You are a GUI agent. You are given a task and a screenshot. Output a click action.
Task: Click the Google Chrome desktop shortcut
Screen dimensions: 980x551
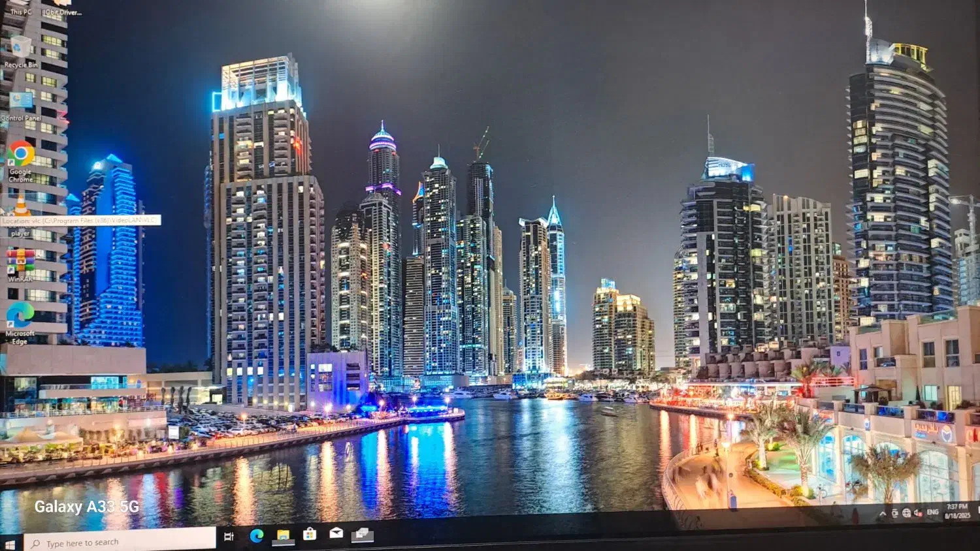(21, 155)
